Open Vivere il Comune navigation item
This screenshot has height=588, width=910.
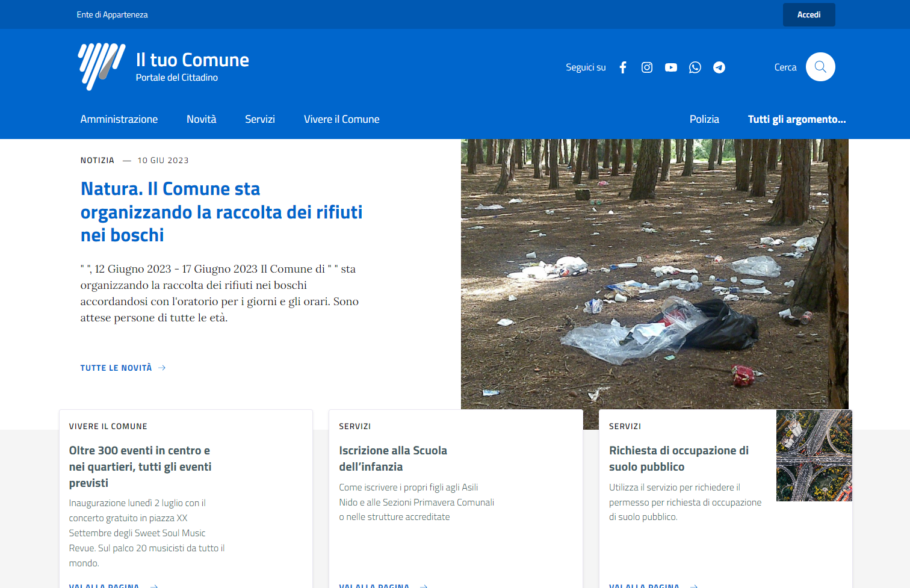tap(341, 119)
